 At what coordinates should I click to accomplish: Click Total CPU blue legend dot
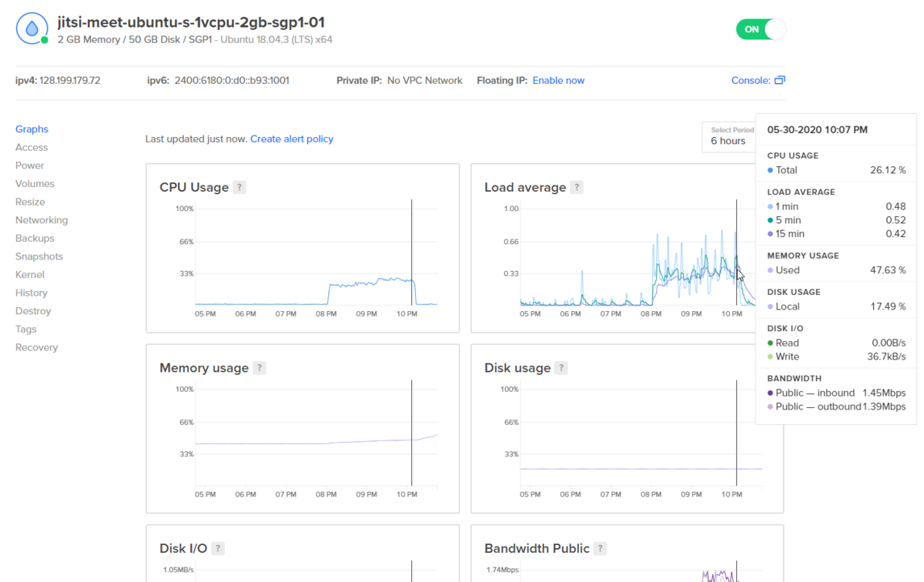[771, 170]
